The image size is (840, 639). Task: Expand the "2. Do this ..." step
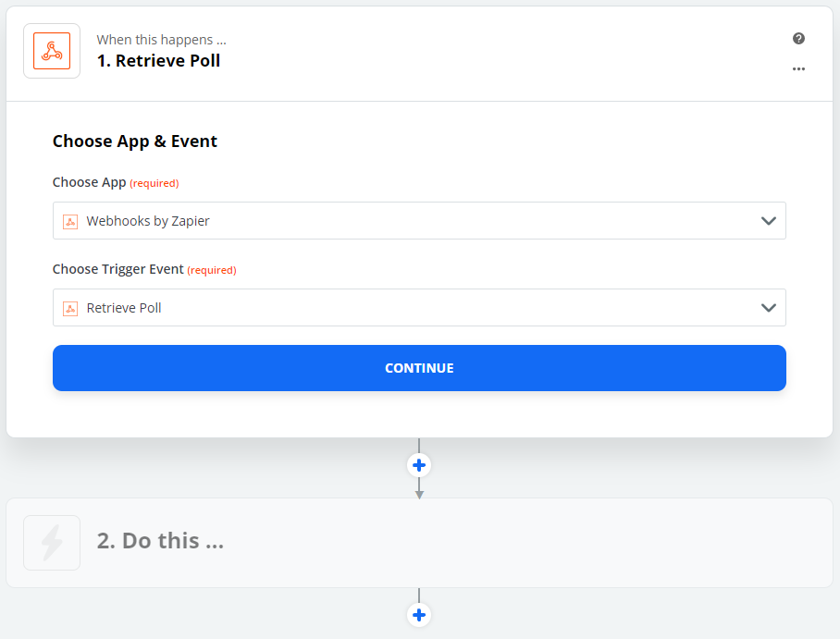pyautogui.click(x=419, y=543)
